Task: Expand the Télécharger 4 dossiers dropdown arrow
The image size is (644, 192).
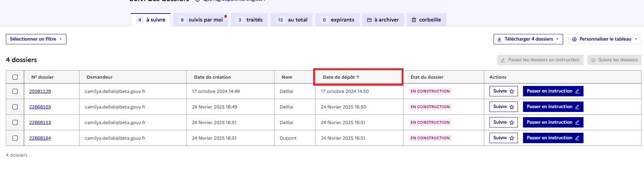Action: (558, 39)
